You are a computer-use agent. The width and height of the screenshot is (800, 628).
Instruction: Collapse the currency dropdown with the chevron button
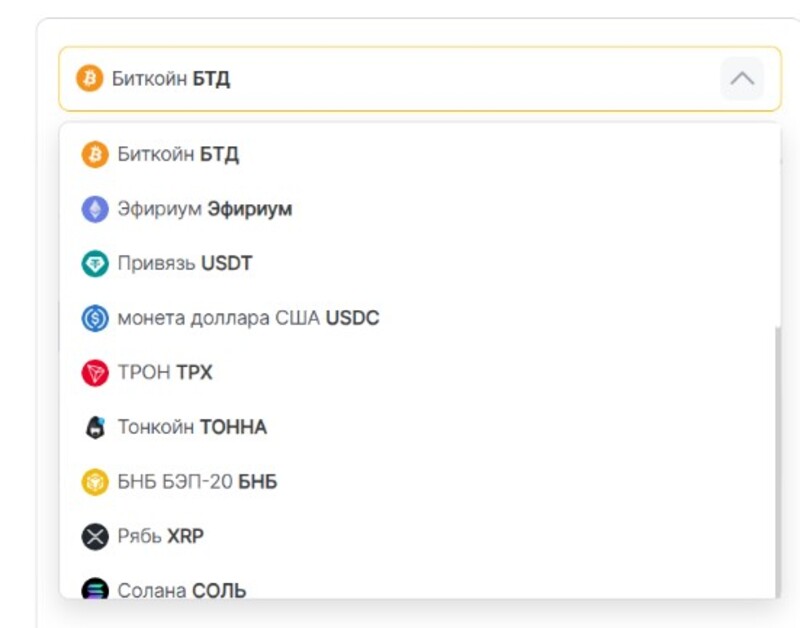[742, 79]
